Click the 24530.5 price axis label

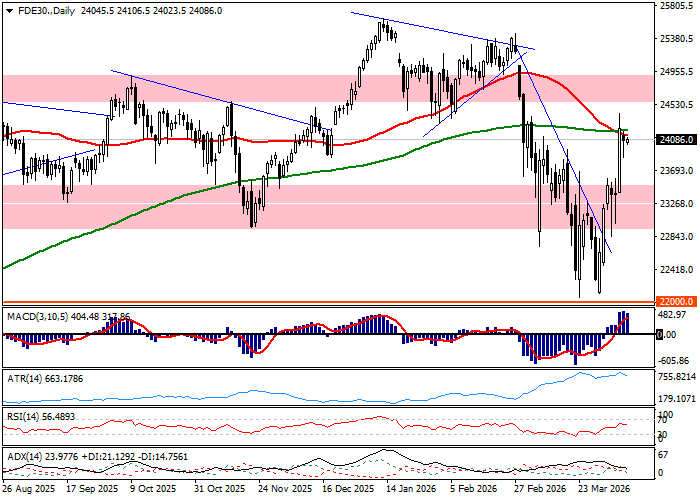tap(676, 105)
